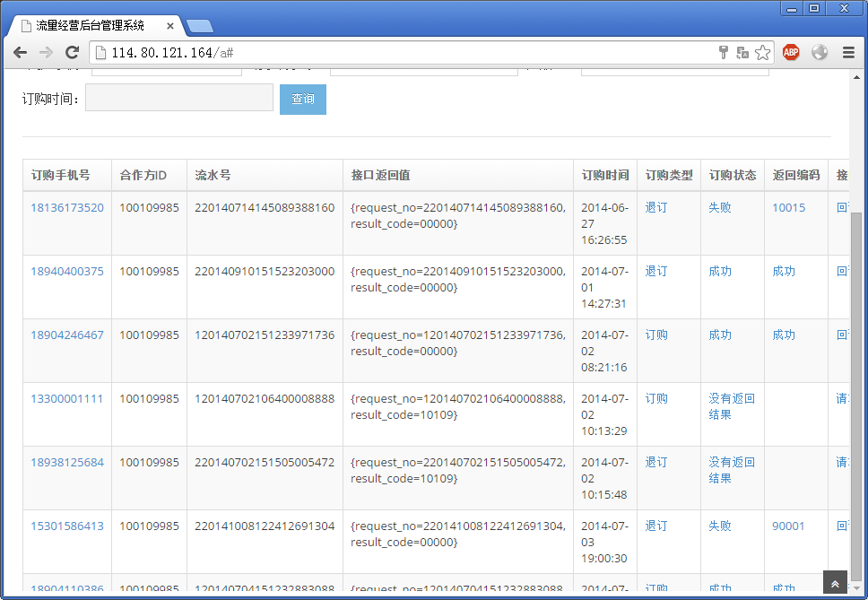Click the back-to-top chevron button
This screenshot has height=600, width=868.
(x=835, y=584)
